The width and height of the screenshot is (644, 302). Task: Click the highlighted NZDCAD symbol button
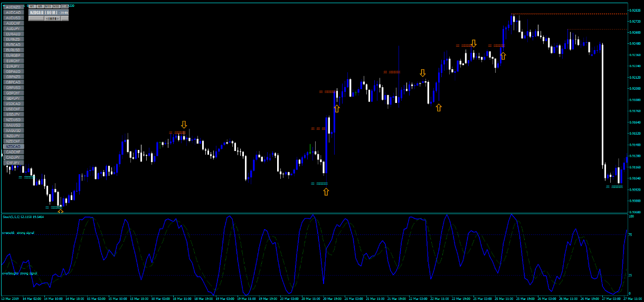pyautogui.click(x=13, y=147)
